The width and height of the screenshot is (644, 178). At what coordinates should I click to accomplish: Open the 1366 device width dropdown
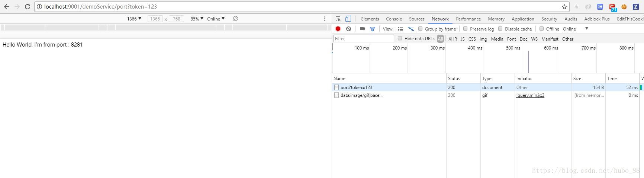click(134, 19)
